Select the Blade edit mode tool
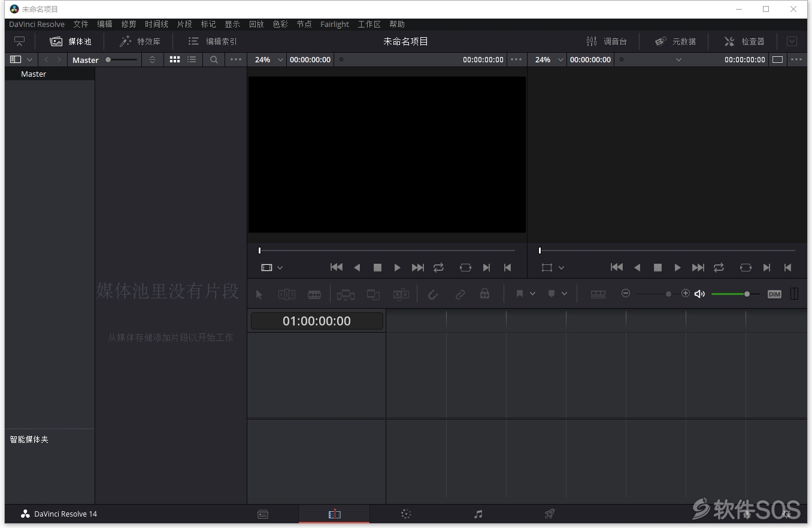Image resolution: width=812 pixels, height=528 pixels. [314, 294]
